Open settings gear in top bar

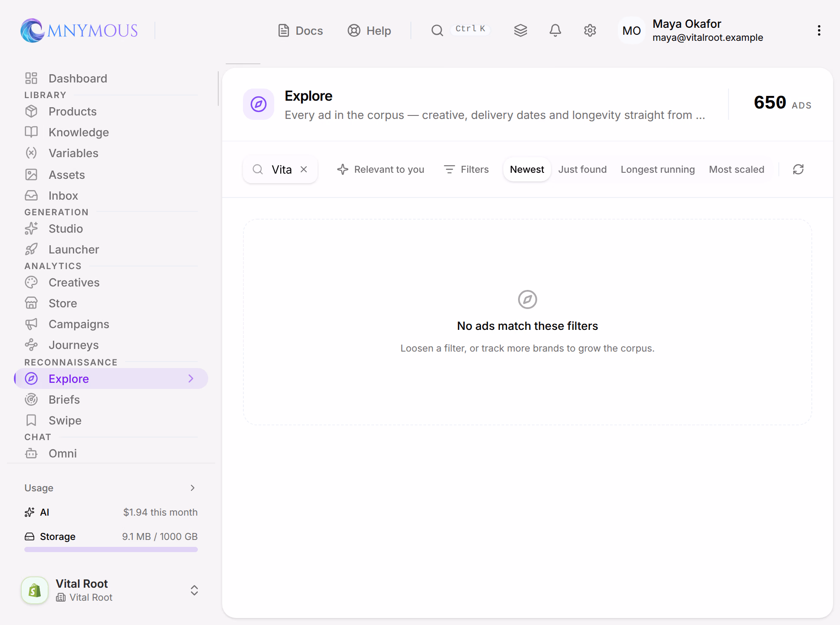coord(590,30)
